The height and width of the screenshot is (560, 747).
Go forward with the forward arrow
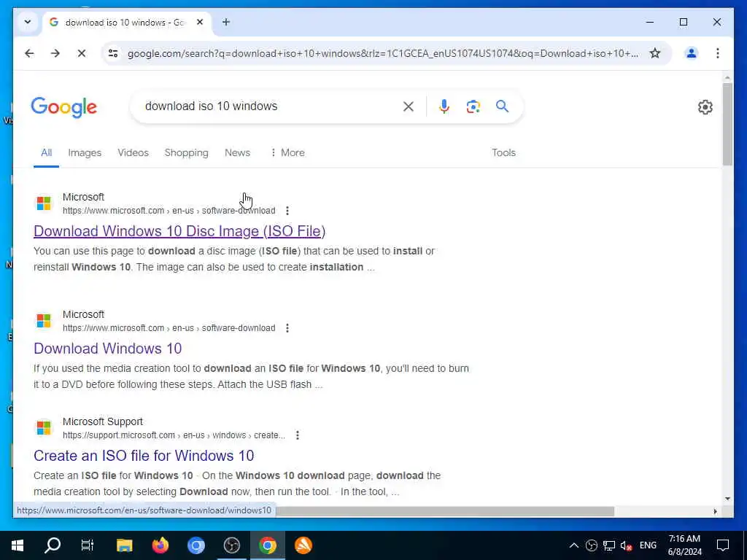point(55,52)
